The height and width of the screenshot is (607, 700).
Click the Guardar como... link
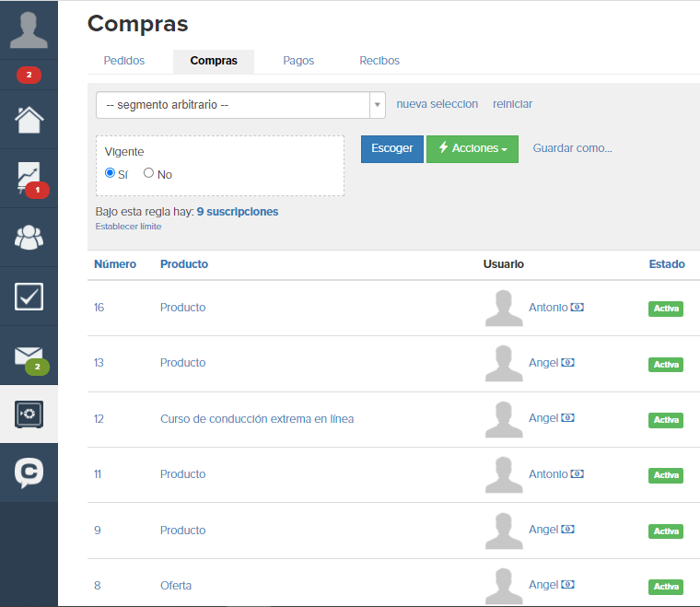(572, 148)
